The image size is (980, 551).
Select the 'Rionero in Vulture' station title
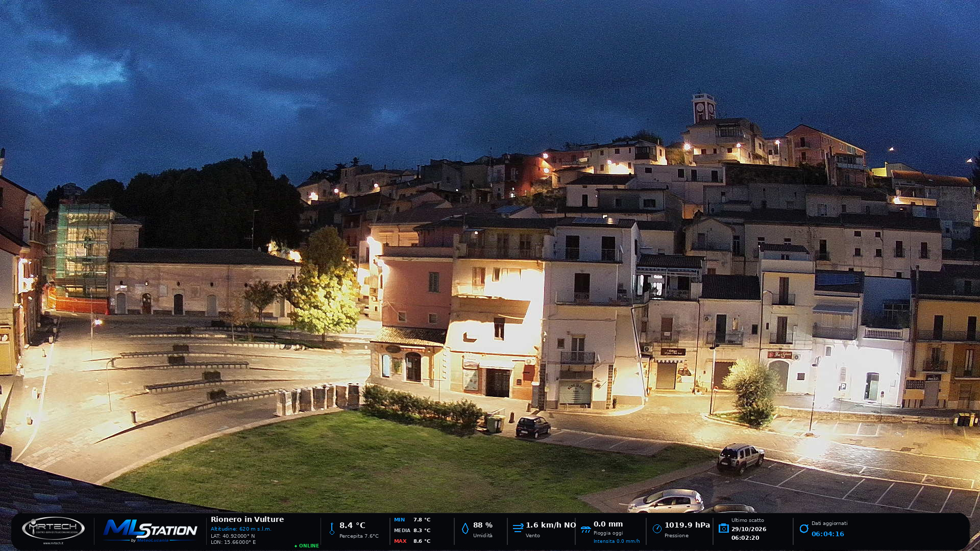click(247, 519)
